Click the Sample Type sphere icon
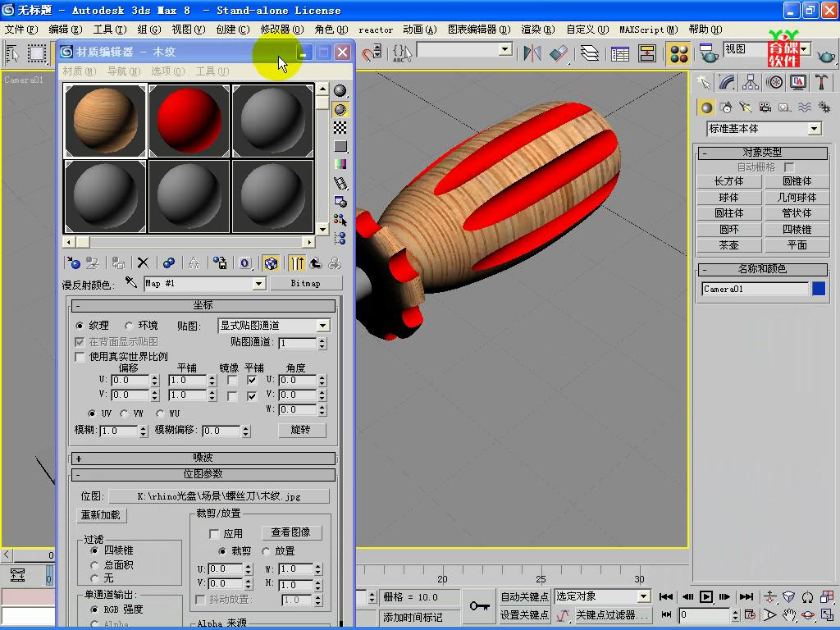The height and width of the screenshot is (630, 840). coord(340,90)
